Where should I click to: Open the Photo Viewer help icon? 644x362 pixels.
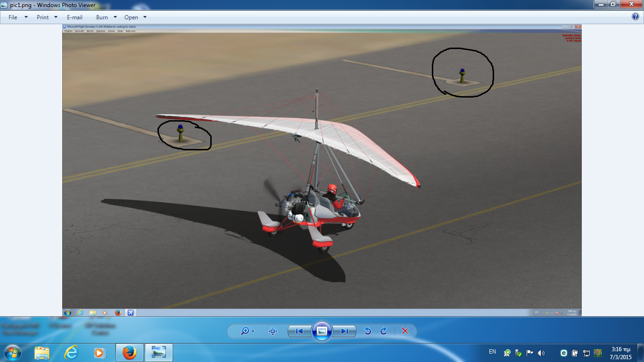636,17
